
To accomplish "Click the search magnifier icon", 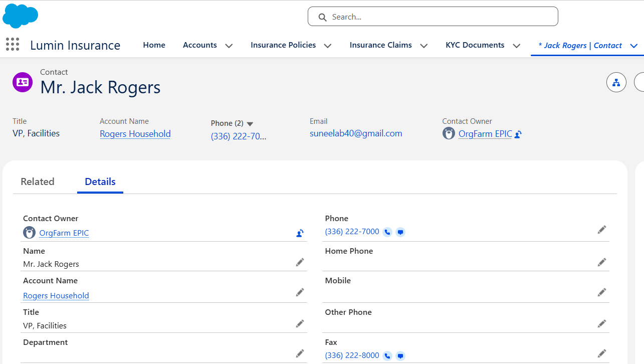I will coord(323,17).
